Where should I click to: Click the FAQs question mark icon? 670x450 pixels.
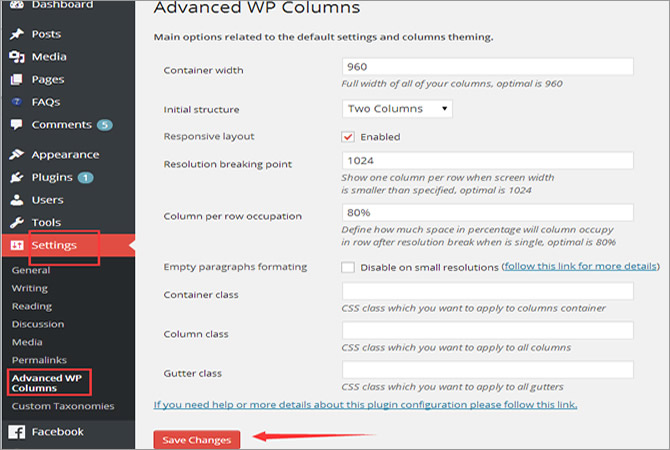(17, 102)
